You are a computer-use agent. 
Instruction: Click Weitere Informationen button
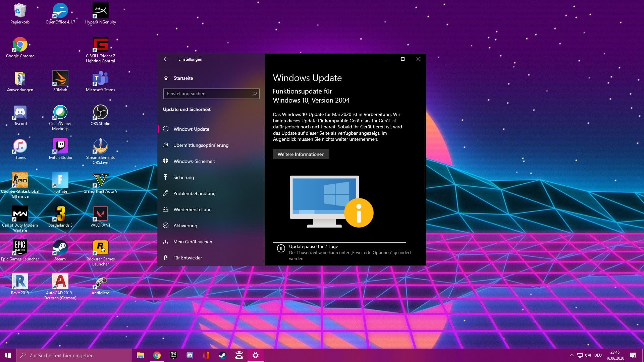301,154
